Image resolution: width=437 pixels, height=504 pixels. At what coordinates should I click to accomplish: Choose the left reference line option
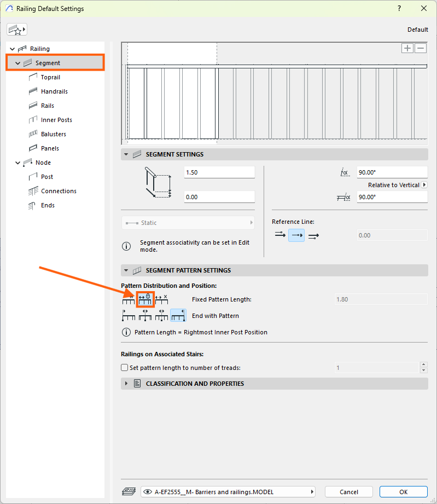point(279,235)
